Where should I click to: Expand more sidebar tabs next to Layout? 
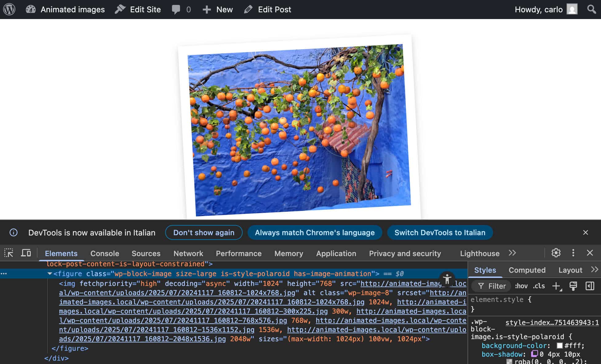594,270
